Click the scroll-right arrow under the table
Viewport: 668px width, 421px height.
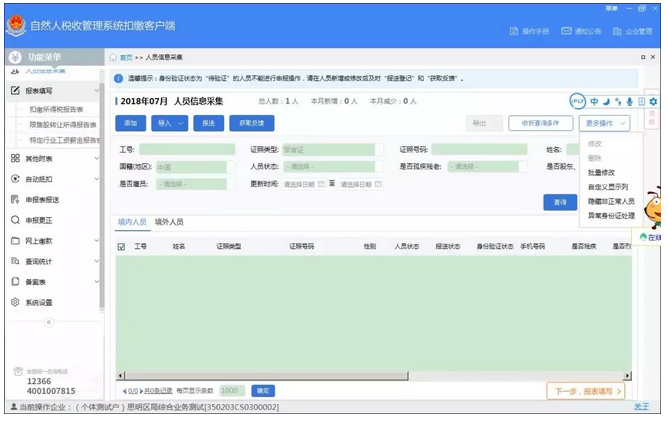pyautogui.click(x=627, y=376)
